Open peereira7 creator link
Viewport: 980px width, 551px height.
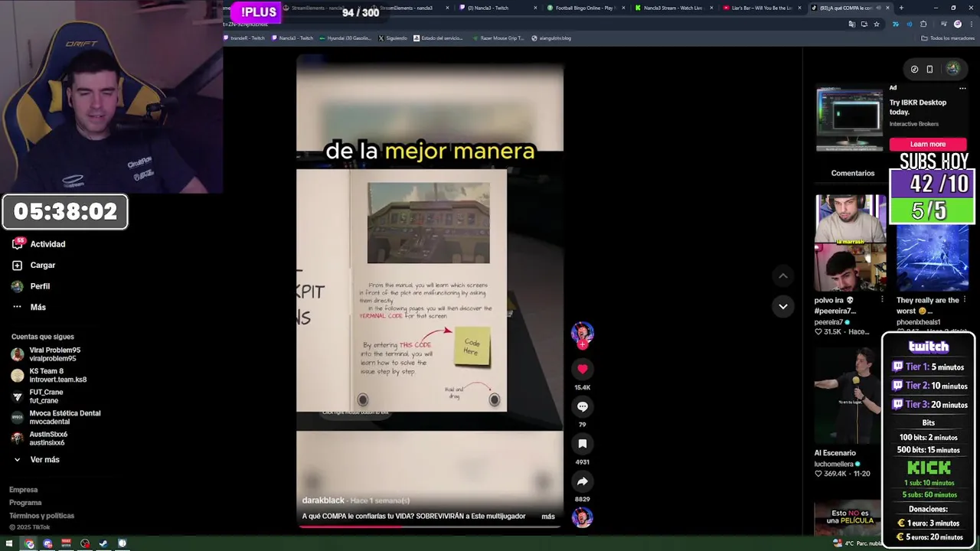pos(831,322)
